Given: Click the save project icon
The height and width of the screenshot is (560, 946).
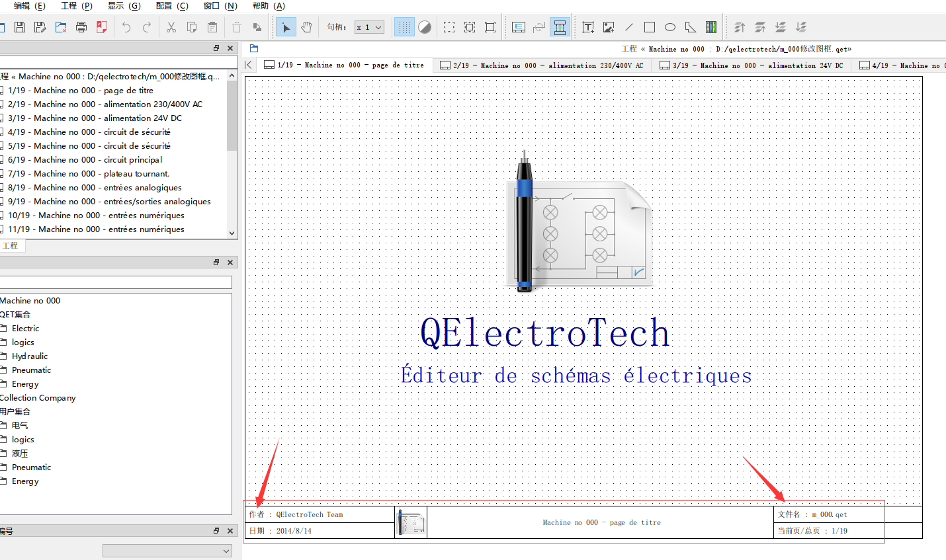Looking at the screenshot, I should (20, 27).
